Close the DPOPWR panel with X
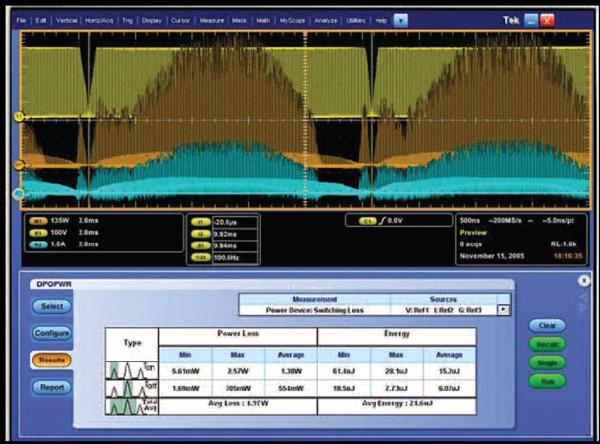 pyautogui.click(x=583, y=282)
